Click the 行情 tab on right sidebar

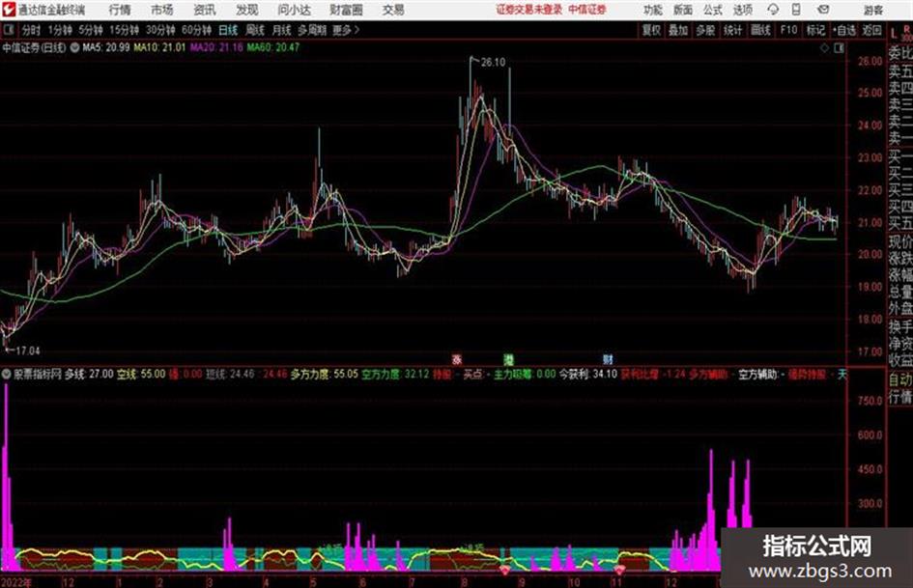click(x=899, y=398)
